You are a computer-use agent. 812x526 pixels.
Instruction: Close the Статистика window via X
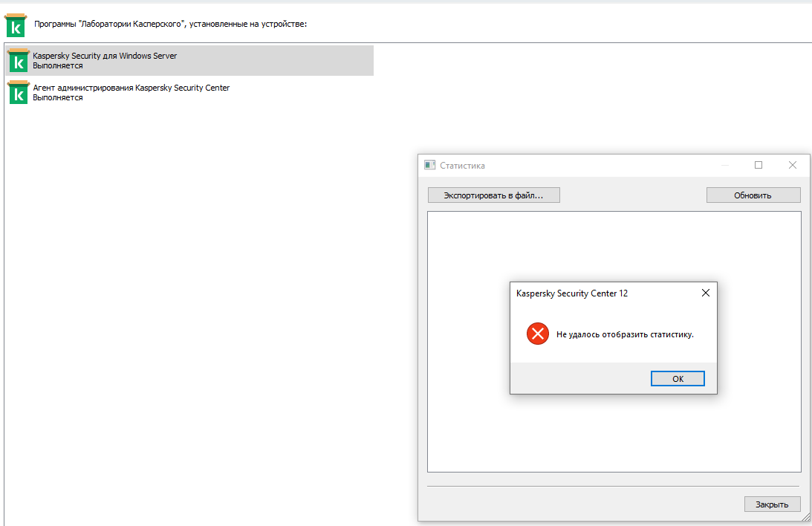point(793,165)
